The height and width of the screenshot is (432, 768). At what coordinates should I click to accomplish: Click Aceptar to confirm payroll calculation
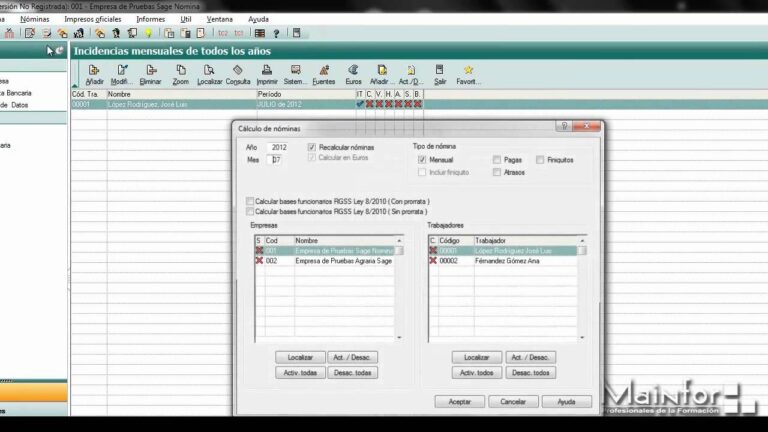pos(459,402)
